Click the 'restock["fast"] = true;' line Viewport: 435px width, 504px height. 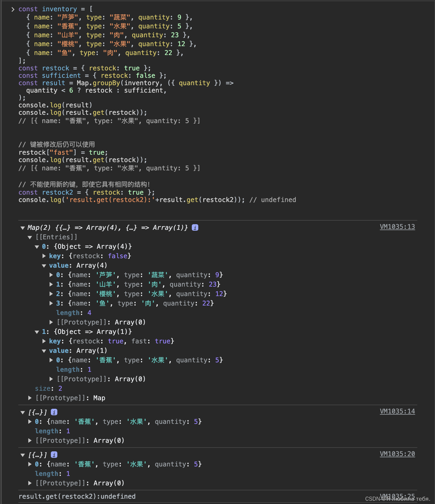pyautogui.click(x=63, y=152)
